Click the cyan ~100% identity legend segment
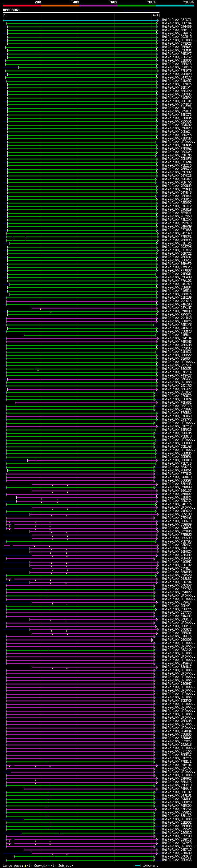Screen dimensions: 197x868 tap(175, 6)
